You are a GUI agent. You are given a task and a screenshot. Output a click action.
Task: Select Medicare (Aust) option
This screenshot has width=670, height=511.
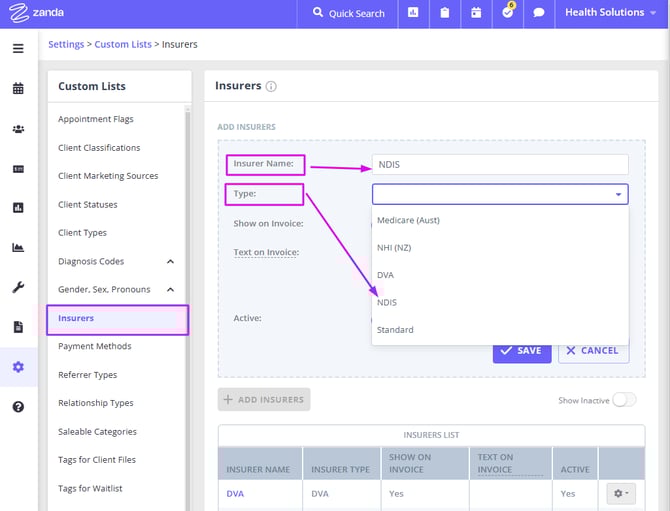[x=408, y=220]
